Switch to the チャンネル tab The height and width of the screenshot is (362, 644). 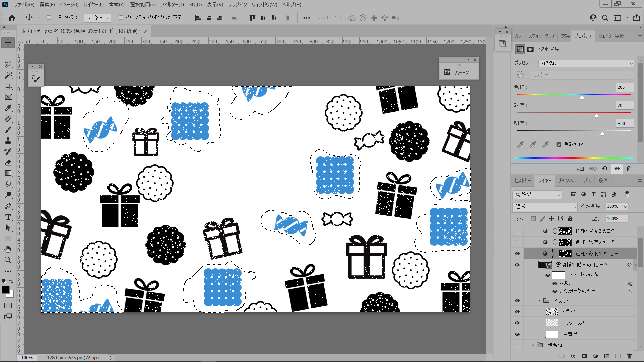click(567, 180)
